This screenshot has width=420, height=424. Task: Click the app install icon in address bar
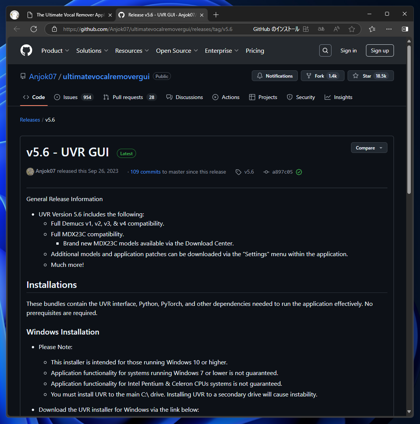[x=306, y=29]
